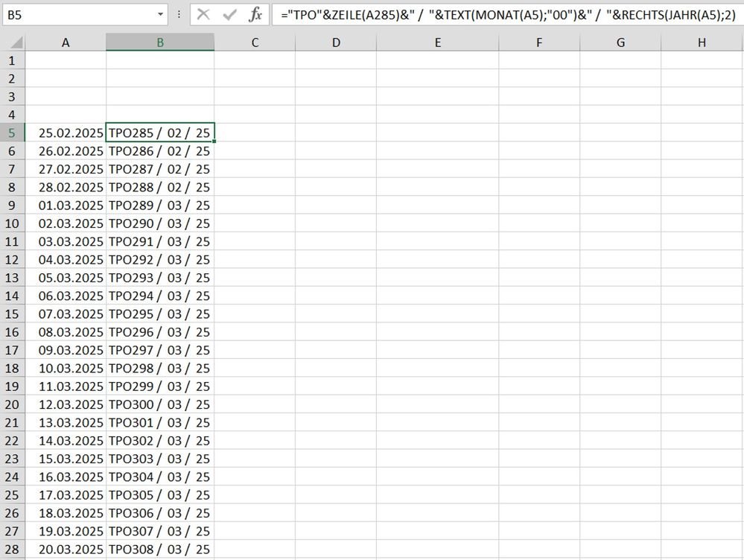Select cell with date 08.03.2025

point(66,331)
